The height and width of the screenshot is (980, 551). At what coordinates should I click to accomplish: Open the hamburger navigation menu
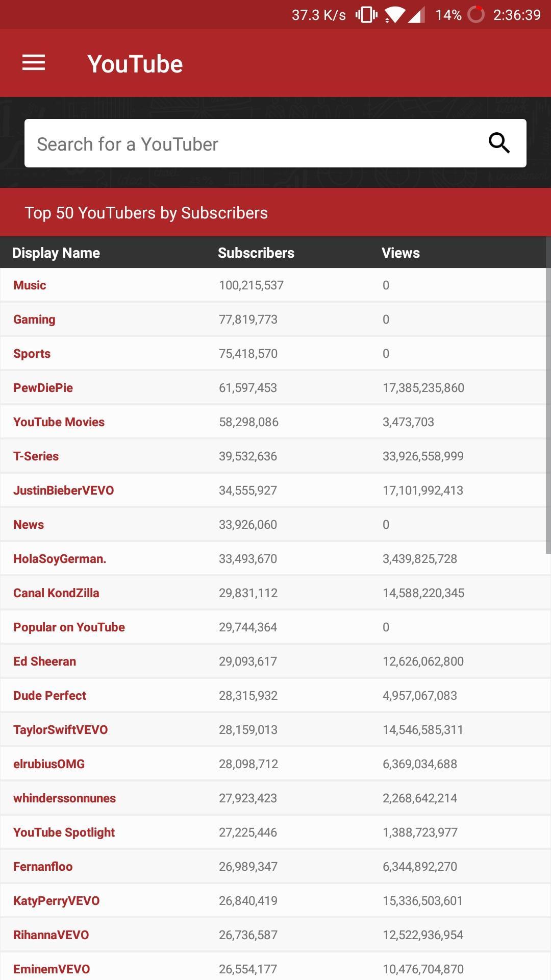[34, 63]
